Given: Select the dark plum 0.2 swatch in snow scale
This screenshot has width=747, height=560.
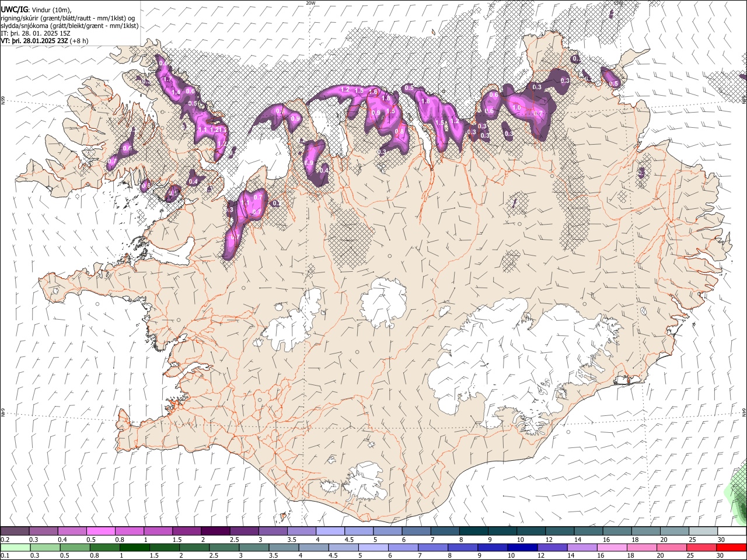Looking at the screenshot, I should click(15, 531).
